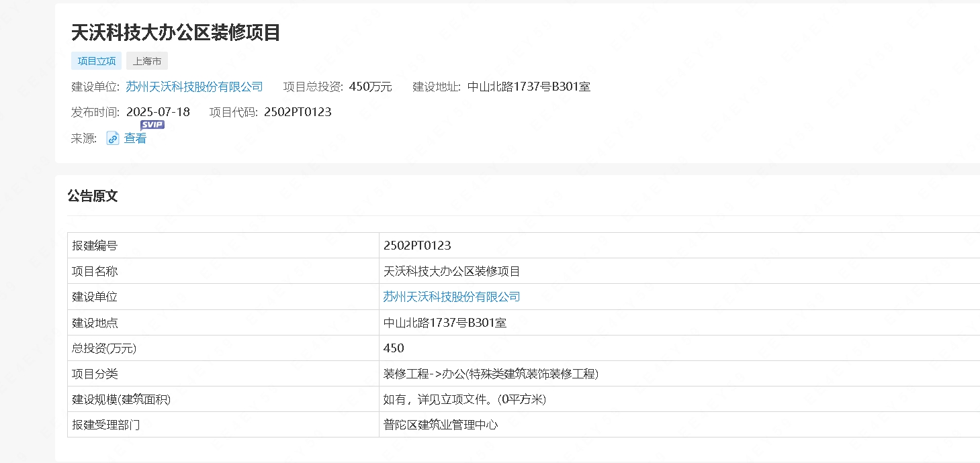Click table value 2502PT0123 in 报建编号 row

[x=417, y=246]
